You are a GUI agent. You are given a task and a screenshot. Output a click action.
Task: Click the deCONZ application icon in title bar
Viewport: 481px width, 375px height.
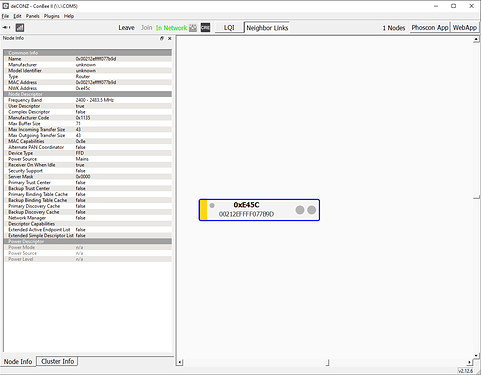tap(5, 6)
